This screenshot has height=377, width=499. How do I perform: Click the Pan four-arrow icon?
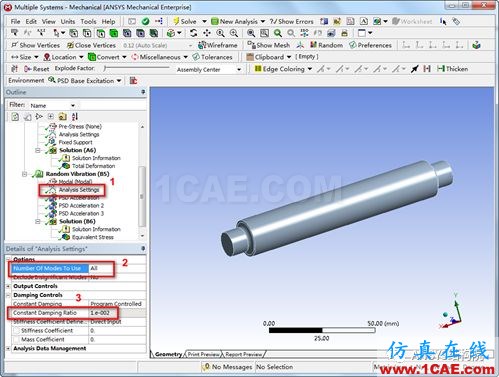(x=207, y=33)
